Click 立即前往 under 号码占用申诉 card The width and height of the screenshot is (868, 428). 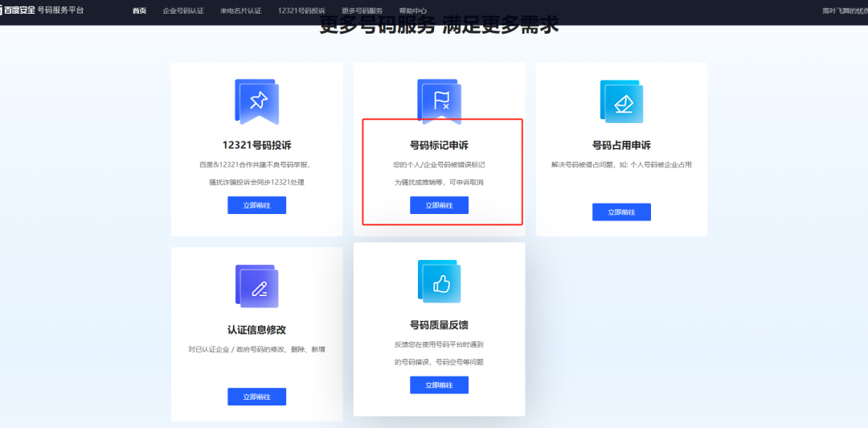pos(621,212)
